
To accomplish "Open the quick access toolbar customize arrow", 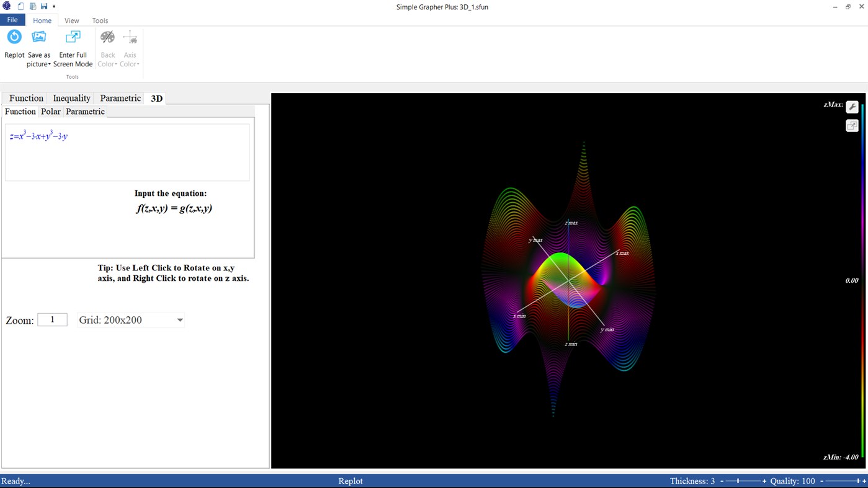I will [x=54, y=6].
